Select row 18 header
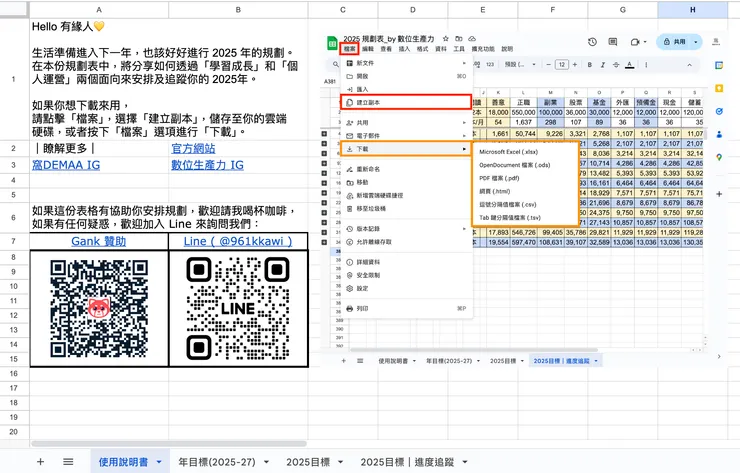Viewport: 740px width, 473px height. [14, 403]
